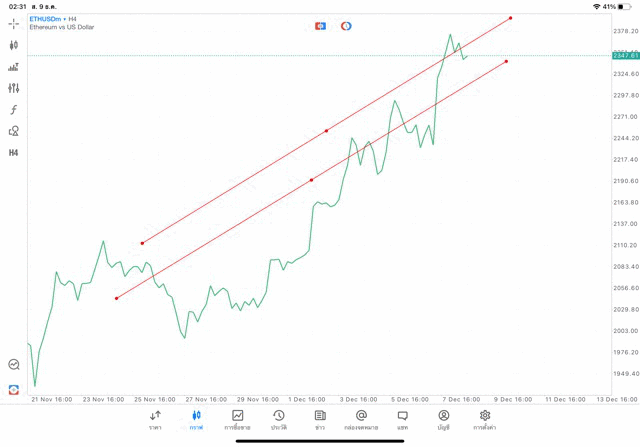Open the volumes chart icon
This screenshot has width=640, height=447.
(14, 67)
